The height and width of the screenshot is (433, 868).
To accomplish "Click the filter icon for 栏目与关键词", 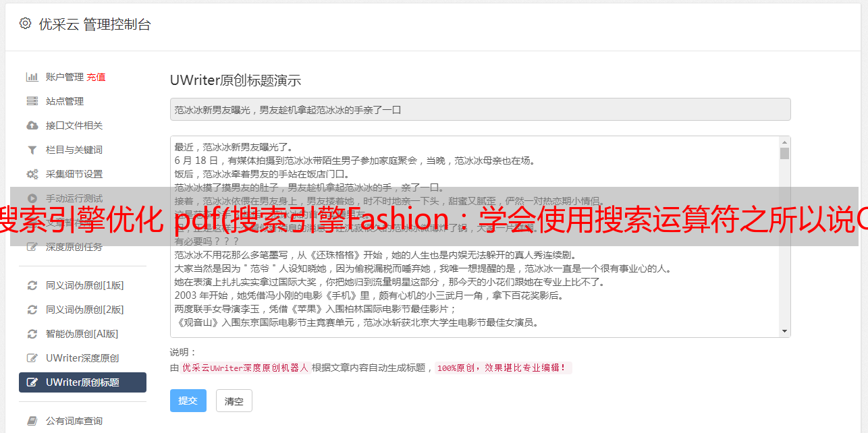I will pyautogui.click(x=32, y=150).
